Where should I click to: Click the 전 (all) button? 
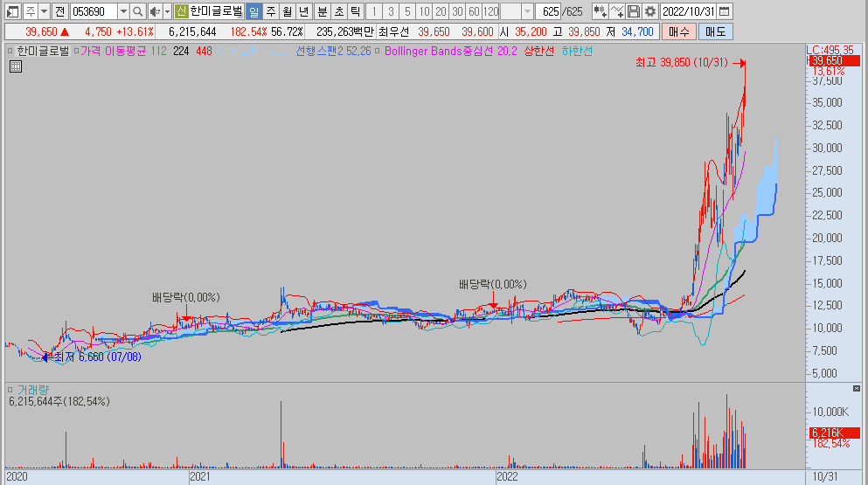(x=59, y=11)
